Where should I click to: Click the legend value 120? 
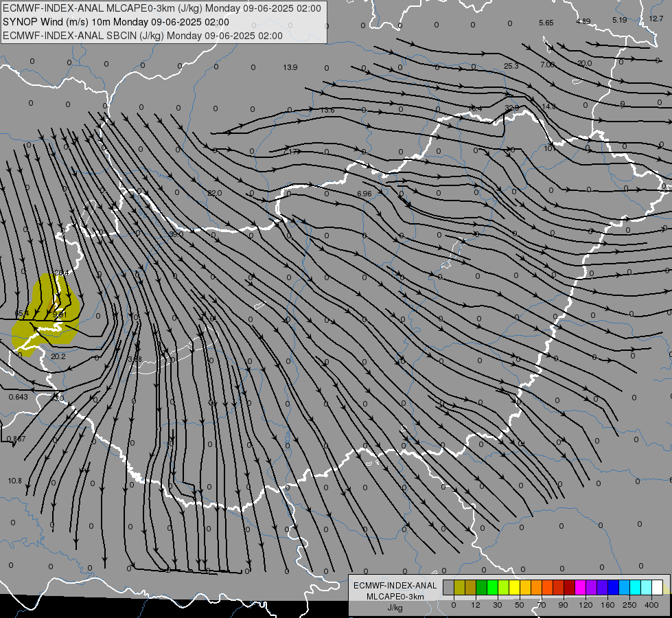(586, 605)
